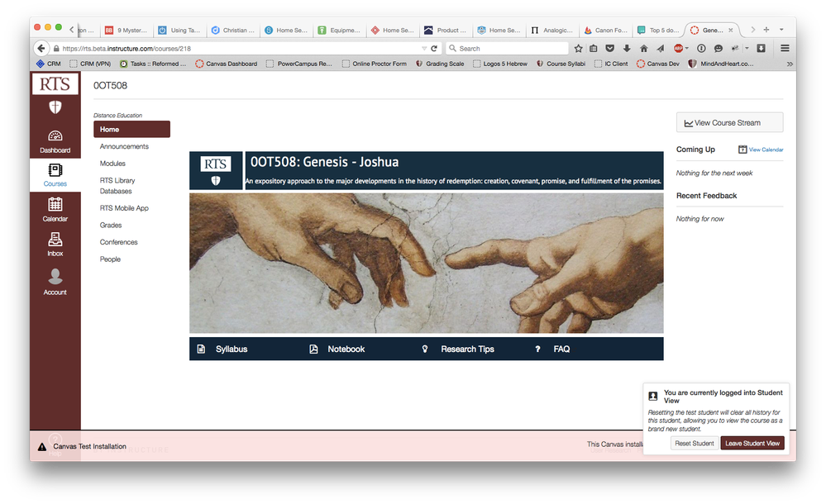826x504 pixels.
Task: Switch to the Christian browser tab
Action: point(233,30)
